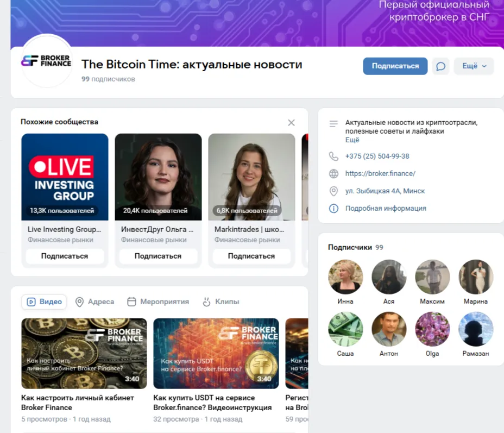Viewport: 504px width, 433px height.
Task: Expand description with the Ещё link
Action: pyautogui.click(x=352, y=140)
